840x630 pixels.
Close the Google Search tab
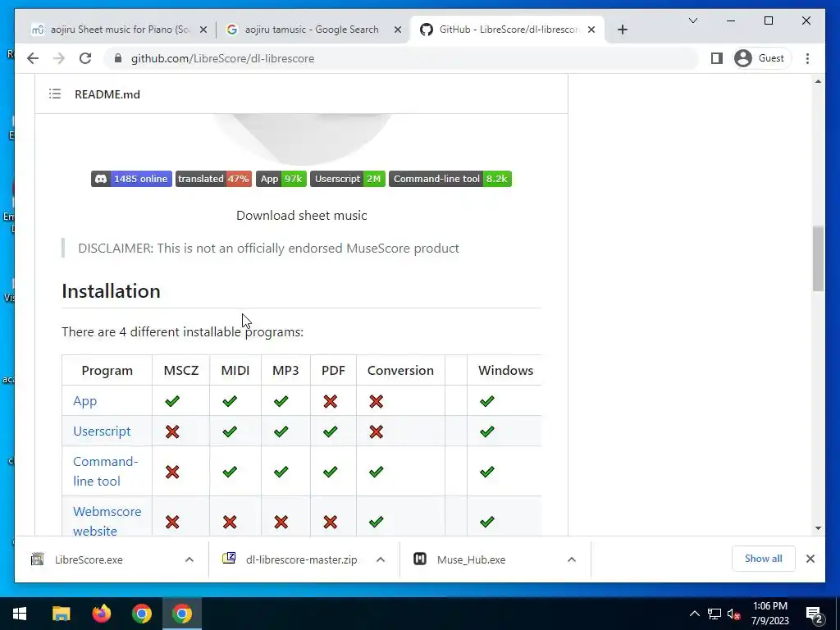[x=398, y=30]
